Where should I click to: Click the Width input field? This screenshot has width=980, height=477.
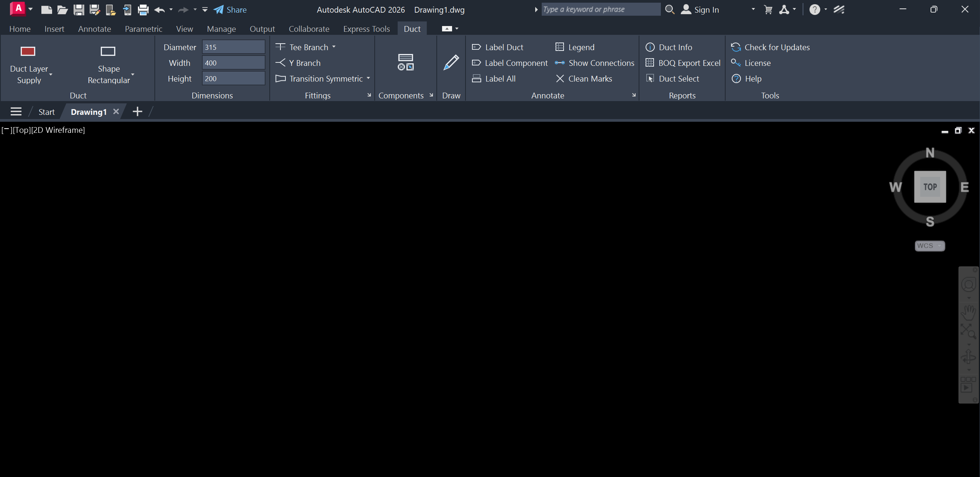click(233, 63)
